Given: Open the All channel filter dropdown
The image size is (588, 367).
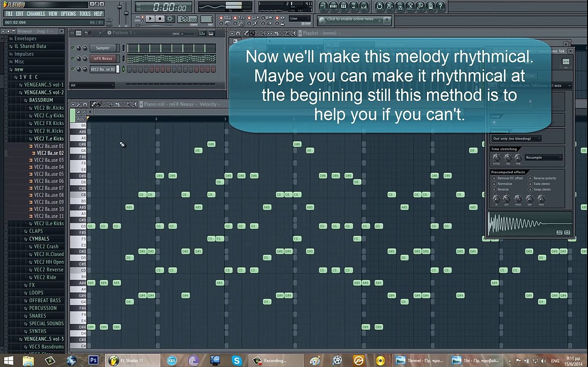Looking at the screenshot, I should point(92,86).
